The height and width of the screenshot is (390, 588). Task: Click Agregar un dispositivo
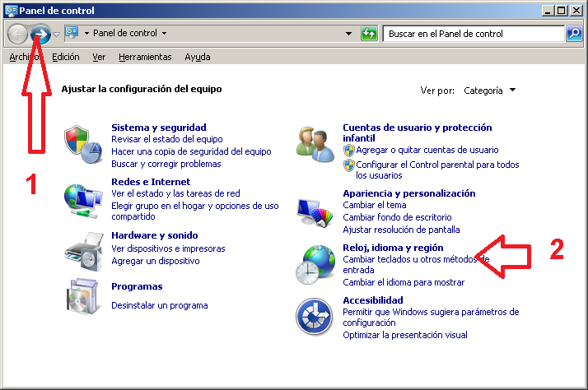[x=156, y=261]
